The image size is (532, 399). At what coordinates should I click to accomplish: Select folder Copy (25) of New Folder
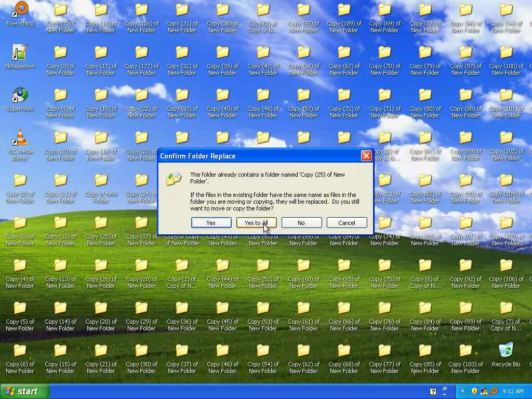(101, 231)
